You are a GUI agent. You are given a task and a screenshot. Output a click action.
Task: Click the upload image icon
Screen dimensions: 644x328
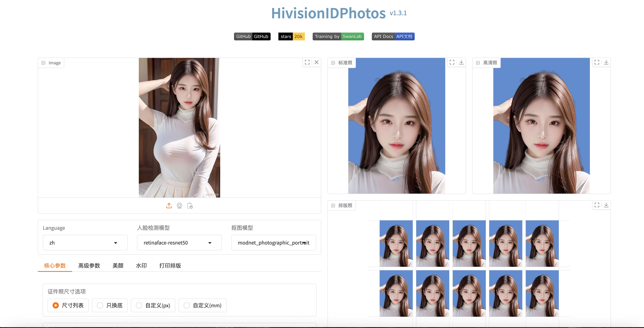pos(169,206)
